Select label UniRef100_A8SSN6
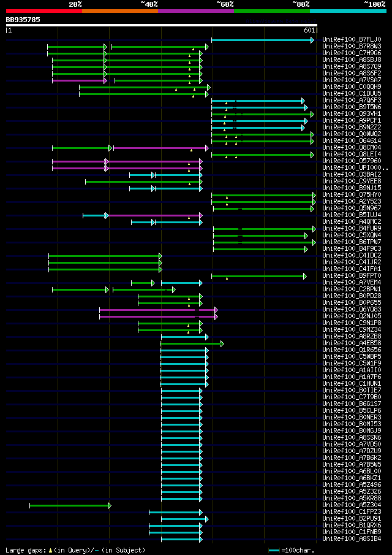This screenshot has height=555, width=392. 352,437
